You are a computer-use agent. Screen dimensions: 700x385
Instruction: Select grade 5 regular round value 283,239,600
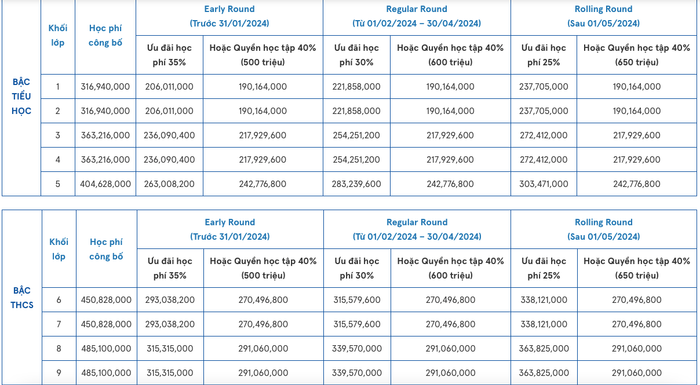pyautogui.click(x=356, y=184)
